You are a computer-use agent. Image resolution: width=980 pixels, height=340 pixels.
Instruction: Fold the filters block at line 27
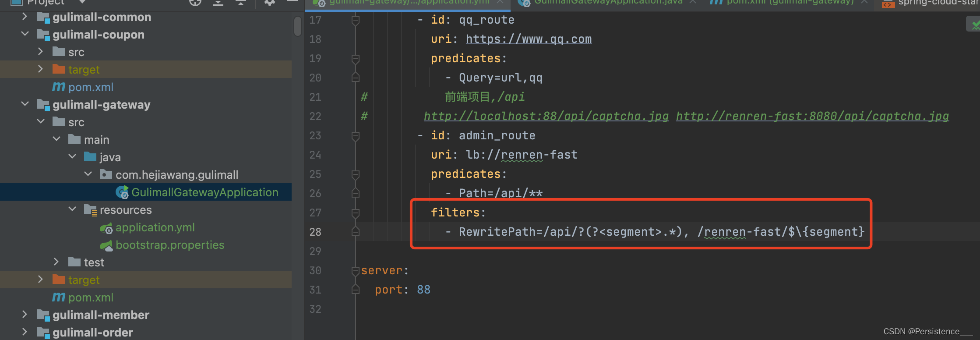click(356, 213)
